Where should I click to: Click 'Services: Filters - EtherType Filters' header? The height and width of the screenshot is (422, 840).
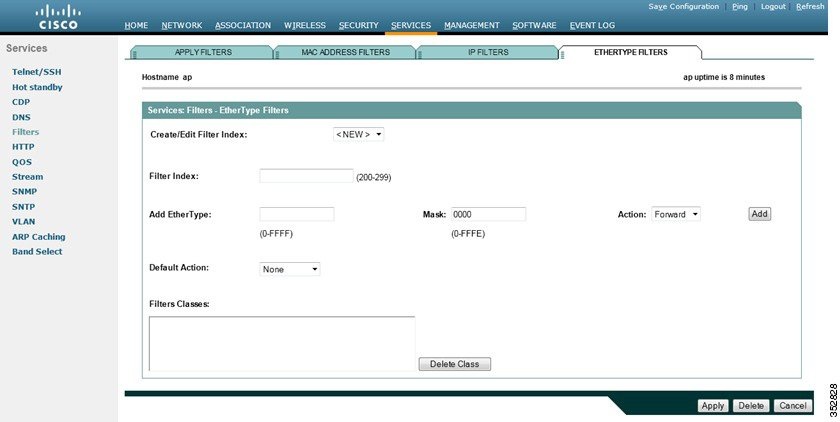(218, 110)
